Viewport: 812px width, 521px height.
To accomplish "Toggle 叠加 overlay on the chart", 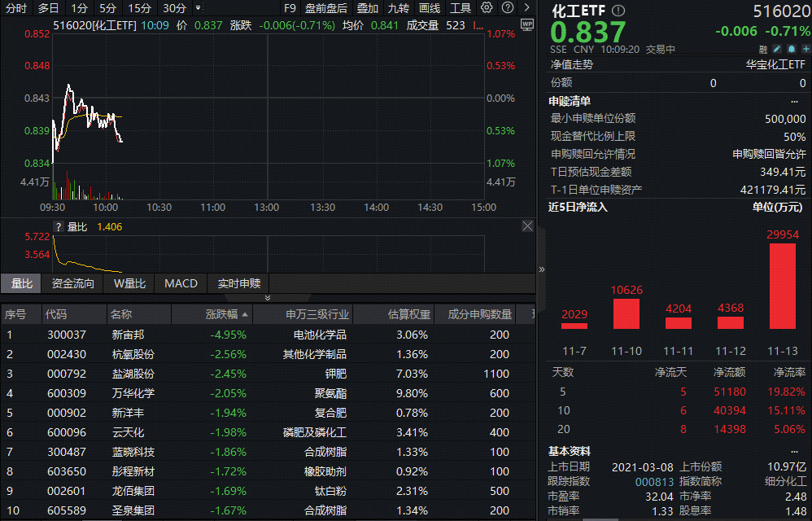I will (x=368, y=8).
